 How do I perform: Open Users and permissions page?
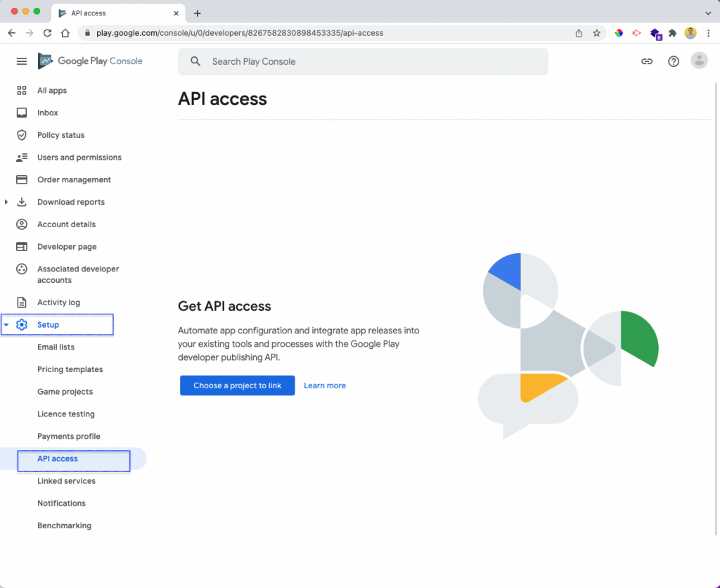[x=79, y=157]
